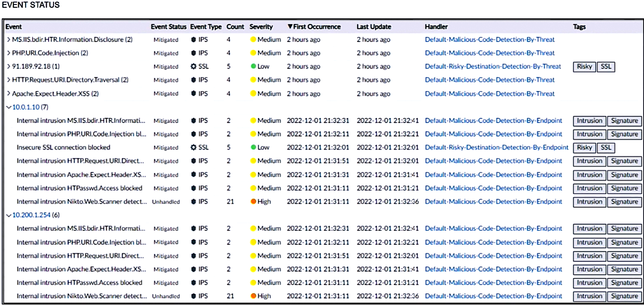Click the Severity column header
The height and width of the screenshot is (306, 644).
click(261, 27)
